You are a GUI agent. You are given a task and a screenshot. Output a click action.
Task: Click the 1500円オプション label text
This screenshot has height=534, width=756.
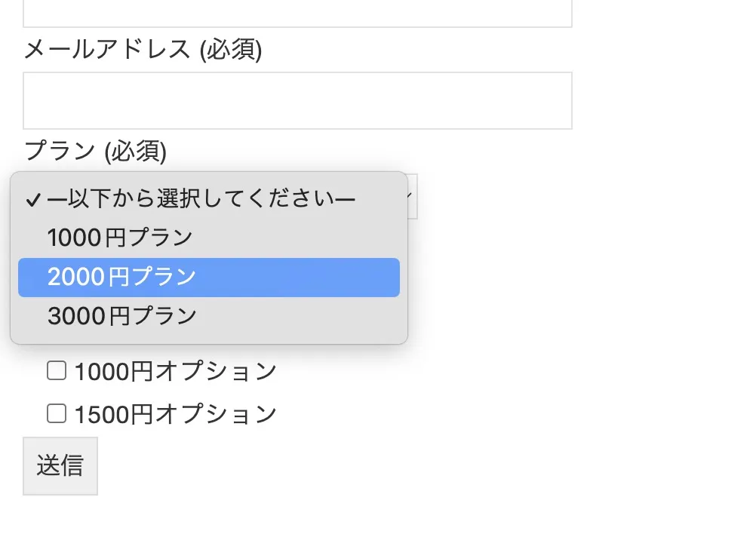(174, 413)
